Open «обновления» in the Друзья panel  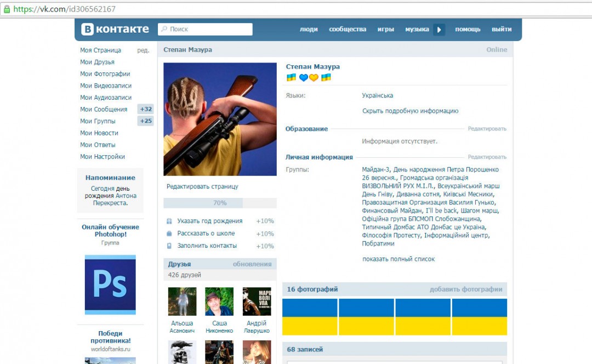click(253, 264)
